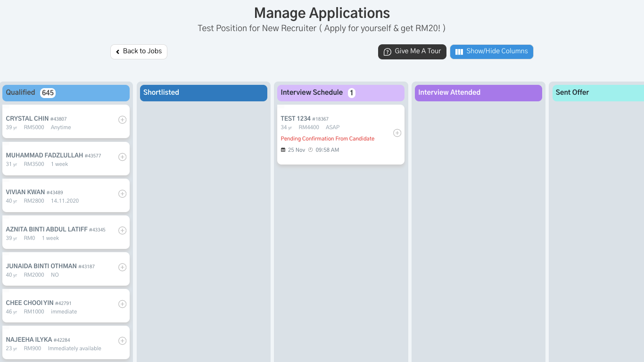644x362 pixels.
Task: Click Immediately available on Najeeha Ilyka card
Action: [x=74, y=348]
